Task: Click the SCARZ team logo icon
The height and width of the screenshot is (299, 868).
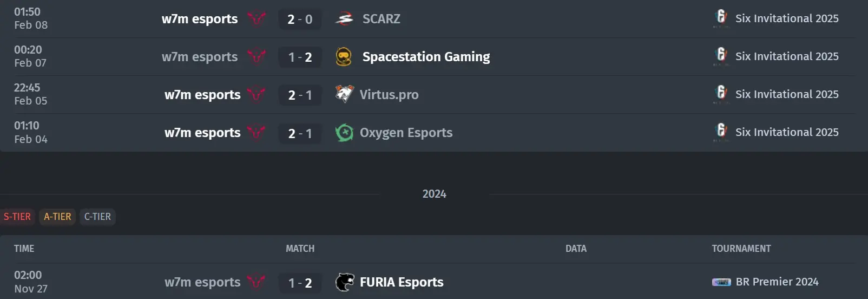Action: [x=344, y=19]
